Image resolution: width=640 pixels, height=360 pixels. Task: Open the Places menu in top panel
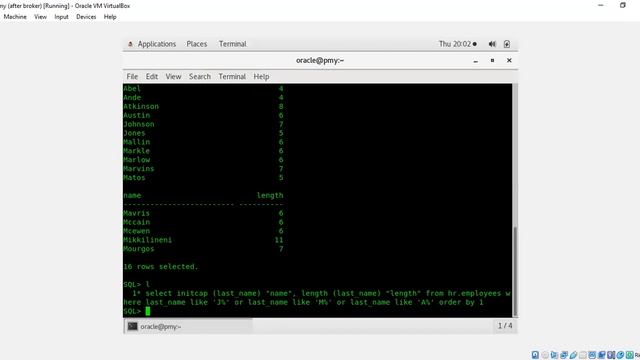point(197,44)
